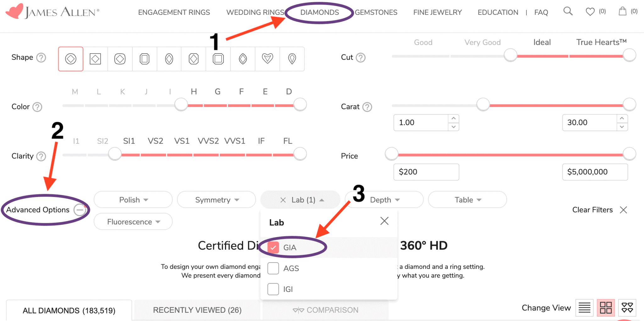This screenshot has height=321, width=644.
Task: Open the shopping bag icon
Action: (x=622, y=12)
